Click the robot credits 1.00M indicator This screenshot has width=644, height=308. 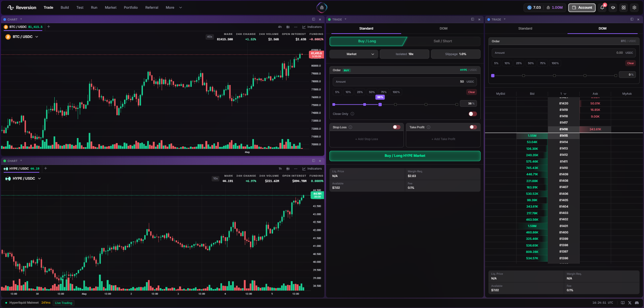point(555,7)
